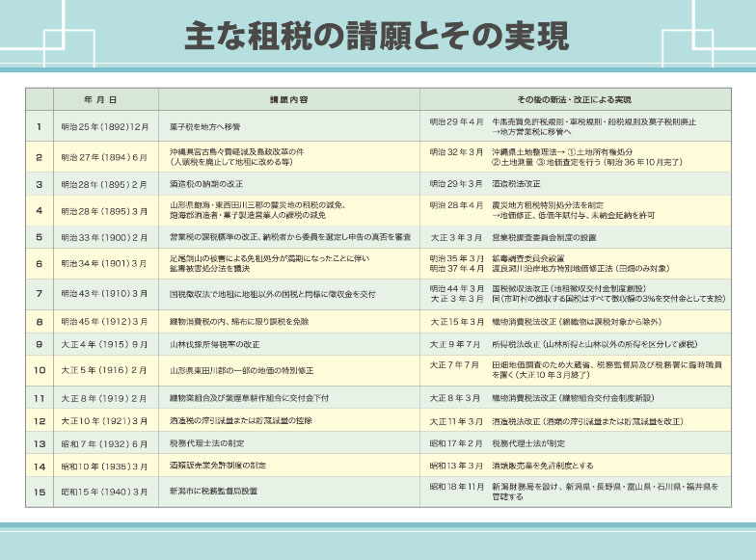Click row number 1 cell
This screenshot has height=560, width=756.
(40, 126)
